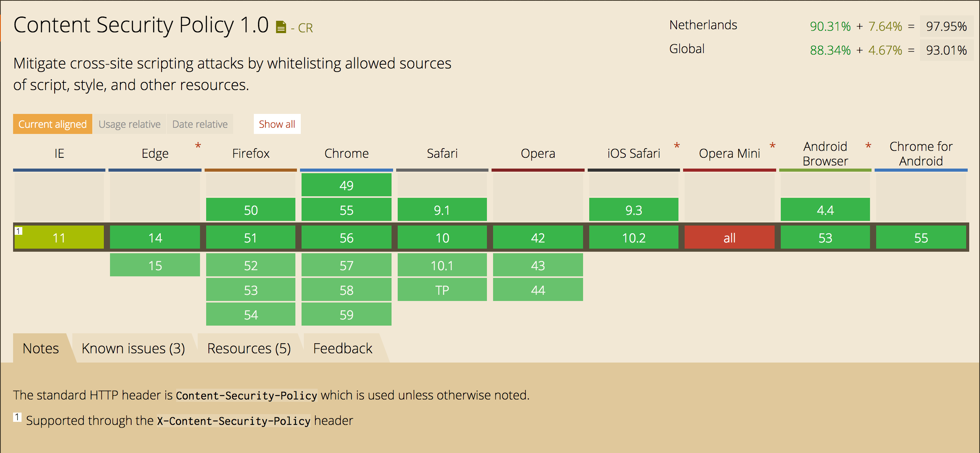Select the iOS Safari 9.3 cell

click(634, 209)
